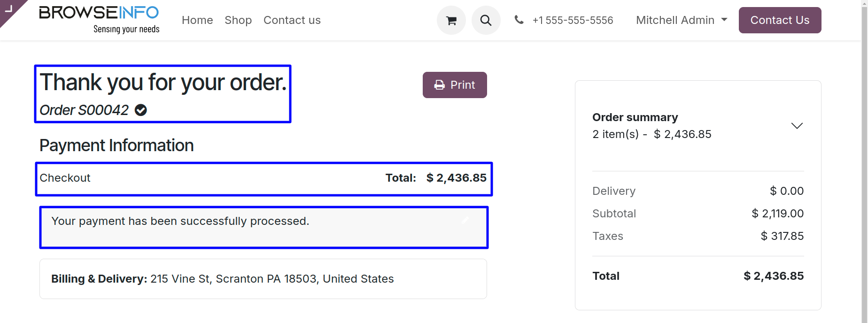Screen dimensions: 868x323
Task: Call the +1 555-555-5556 phone link
Action: (573, 20)
